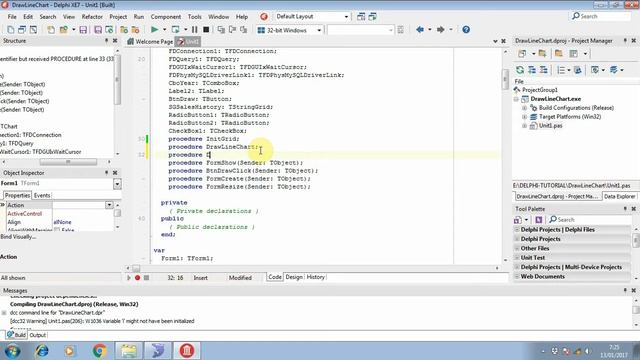This screenshot has width=640, height=360.
Task: Switch to the Data Explorer tab
Action: [x=619, y=196]
